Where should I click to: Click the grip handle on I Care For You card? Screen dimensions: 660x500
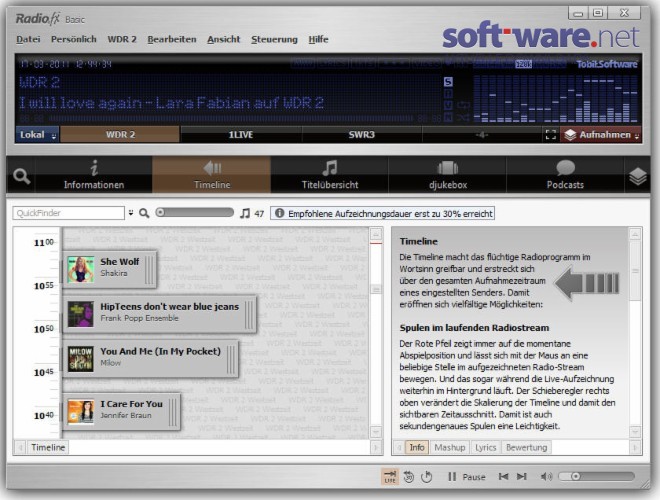(x=173, y=411)
